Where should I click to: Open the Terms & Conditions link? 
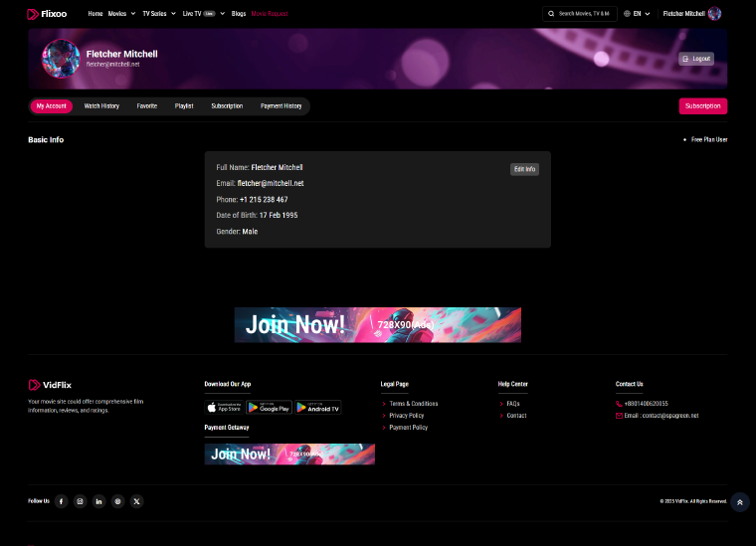pyautogui.click(x=413, y=403)
